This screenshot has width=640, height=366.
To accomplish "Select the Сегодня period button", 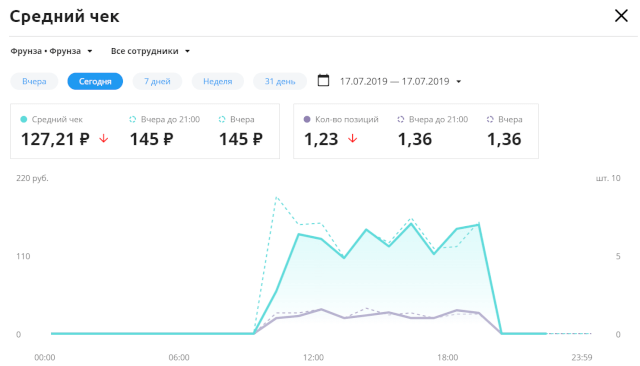I will click(95, 81).
